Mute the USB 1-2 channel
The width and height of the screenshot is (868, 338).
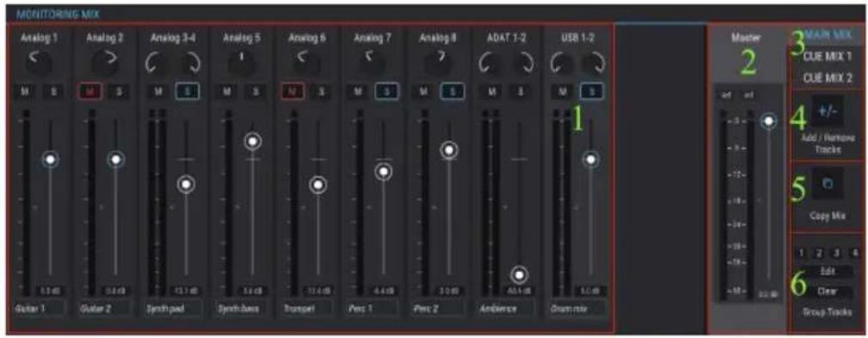(563, 91)
